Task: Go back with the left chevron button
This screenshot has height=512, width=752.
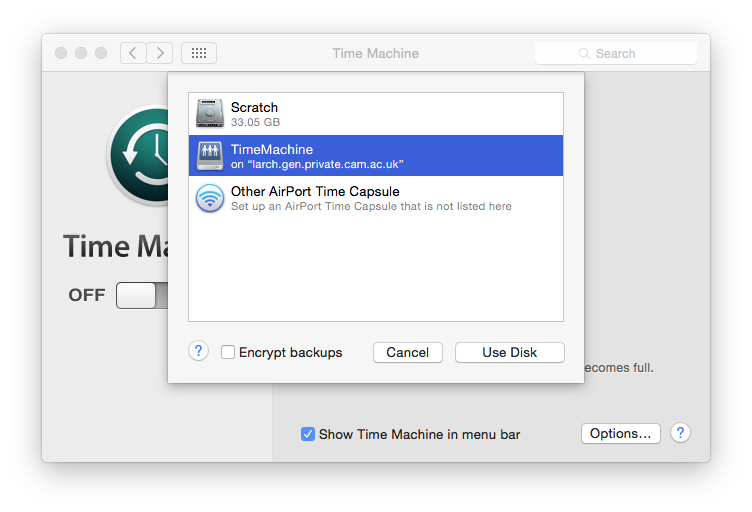Action: pos(133,53)
